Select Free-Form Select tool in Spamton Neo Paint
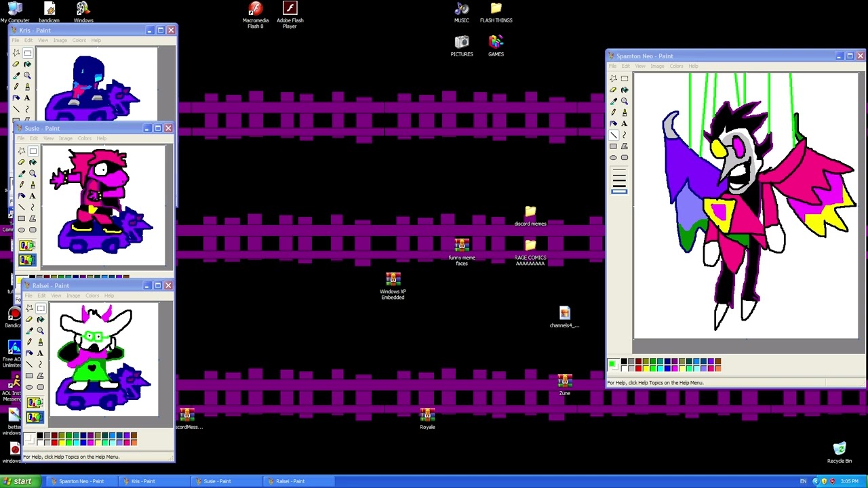The height and width of the screenshot is (488, 868). coord(613,78)
